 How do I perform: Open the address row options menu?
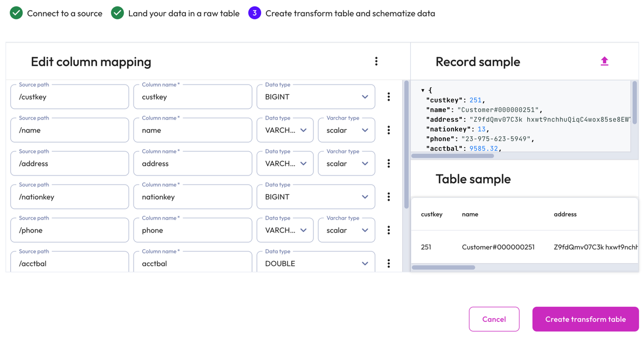pyautogui.click(x=389, y=163)
